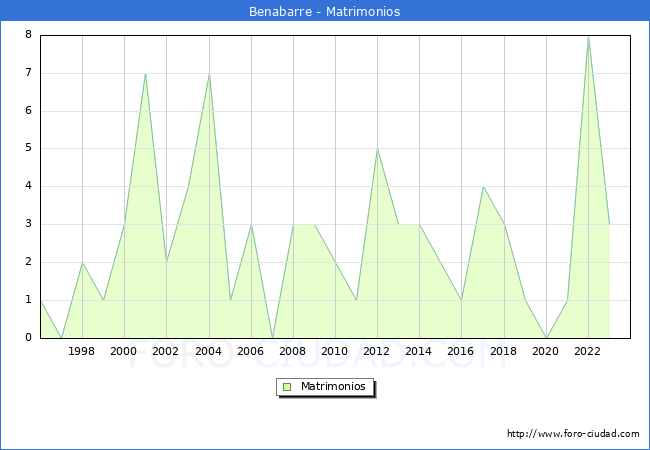Click the y-axis value 6
Screen dimensions: 650x450
pyautogui.click(x=29, y=111)
